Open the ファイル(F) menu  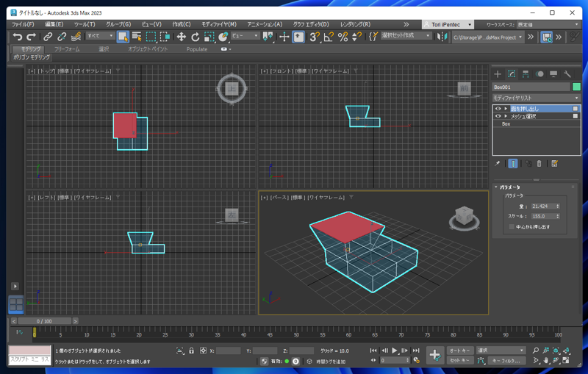point(23,24)
